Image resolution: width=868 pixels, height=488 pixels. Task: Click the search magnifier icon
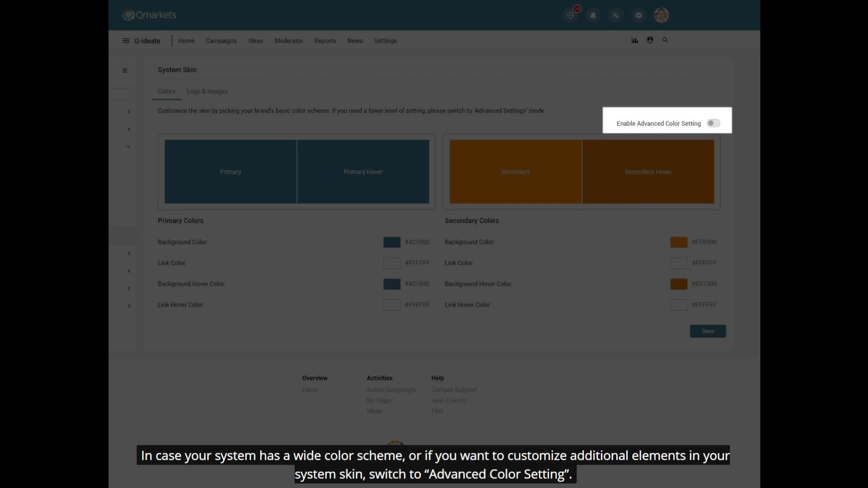coord(665,40)
